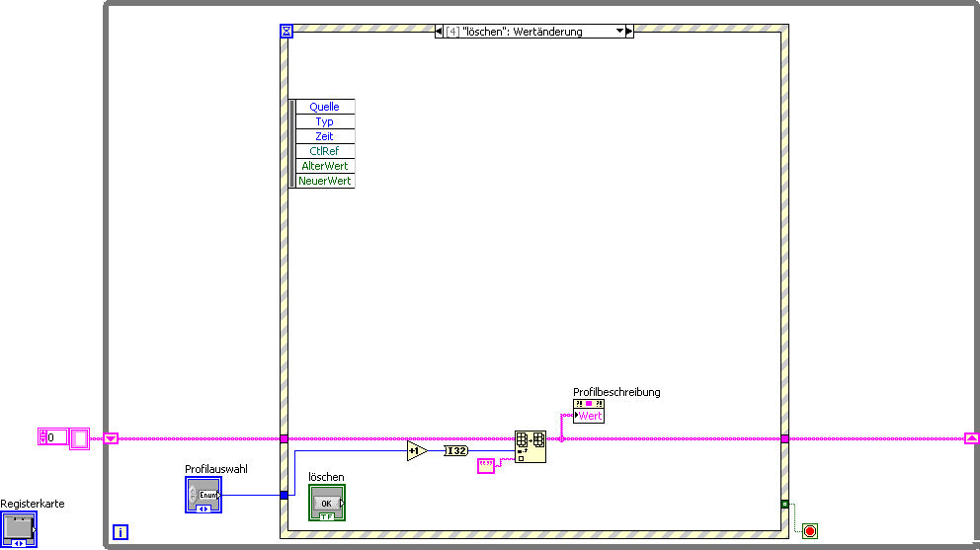Go to next event case arrow
980x550 pixels.
(629, 32)
